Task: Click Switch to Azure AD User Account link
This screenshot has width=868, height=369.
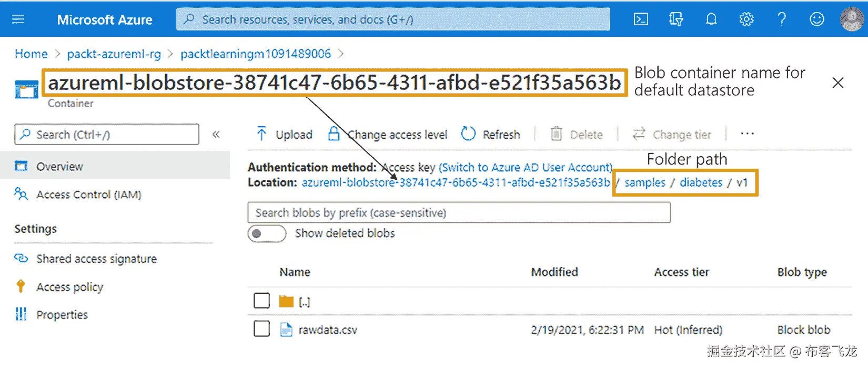Action: click(x=526, y=167)
